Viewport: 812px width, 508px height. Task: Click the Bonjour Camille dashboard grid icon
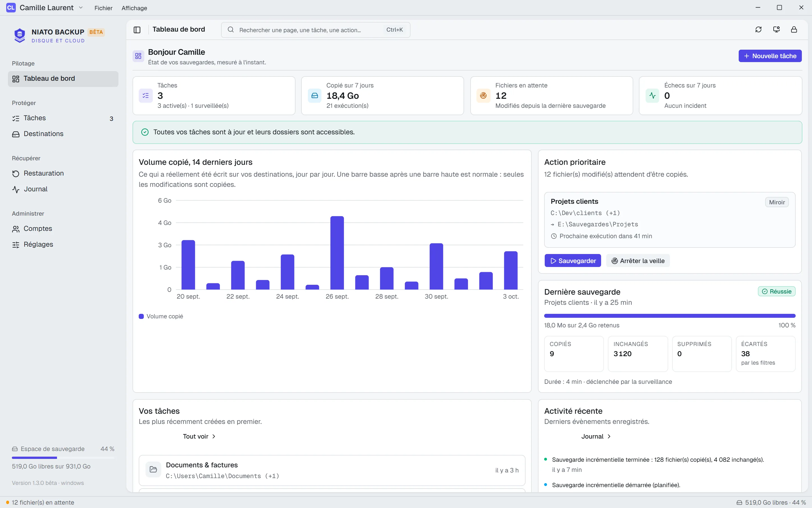coord(138,56)
